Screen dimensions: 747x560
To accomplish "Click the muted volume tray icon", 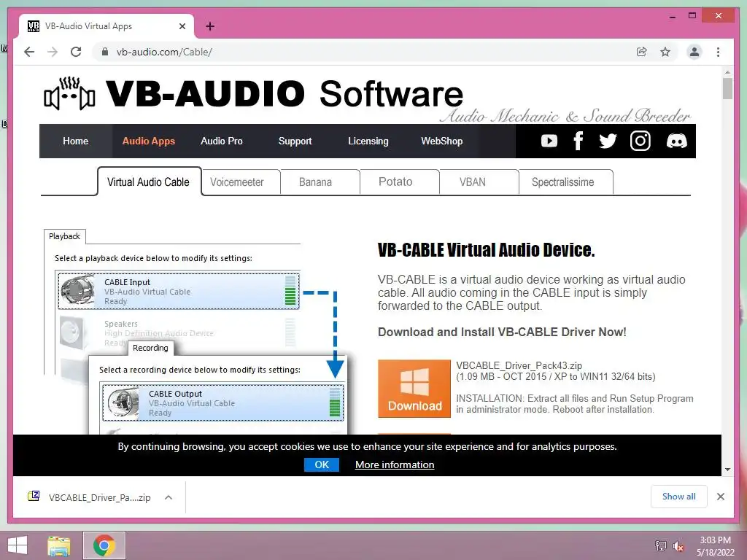I will (678, 546).
